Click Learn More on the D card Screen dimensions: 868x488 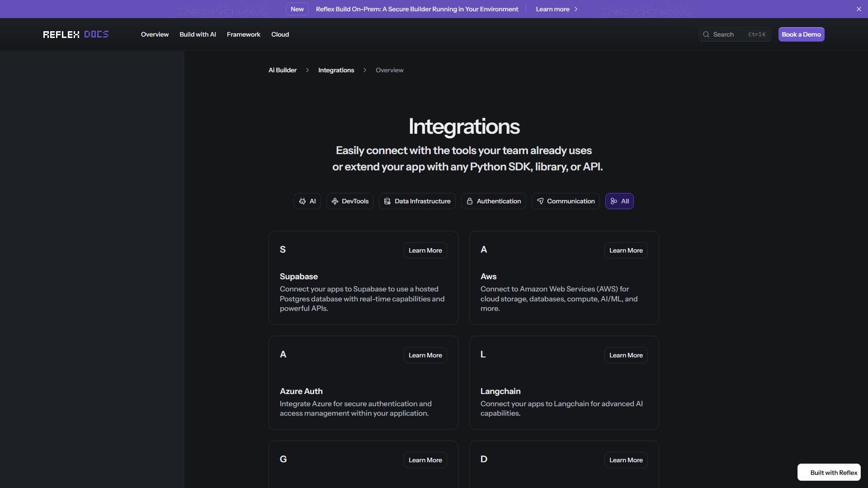click(626, 460)
